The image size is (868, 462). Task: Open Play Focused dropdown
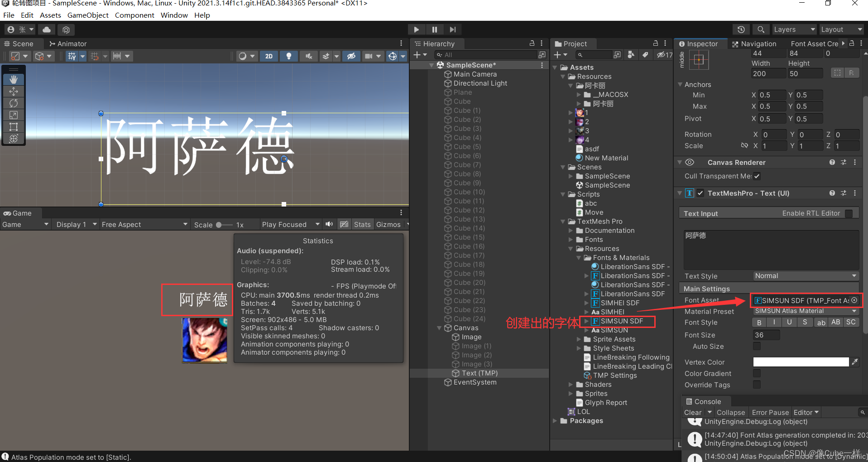click(290, 225)
